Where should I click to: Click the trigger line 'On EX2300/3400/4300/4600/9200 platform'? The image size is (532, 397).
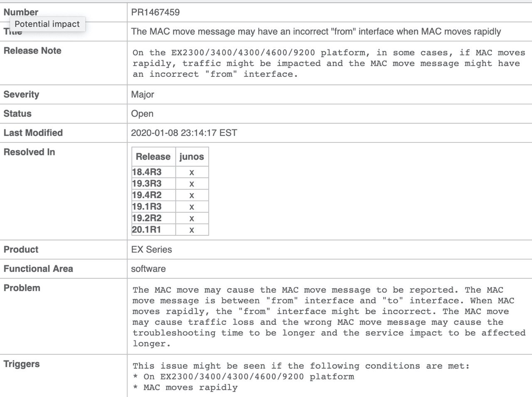coord(249,377)
